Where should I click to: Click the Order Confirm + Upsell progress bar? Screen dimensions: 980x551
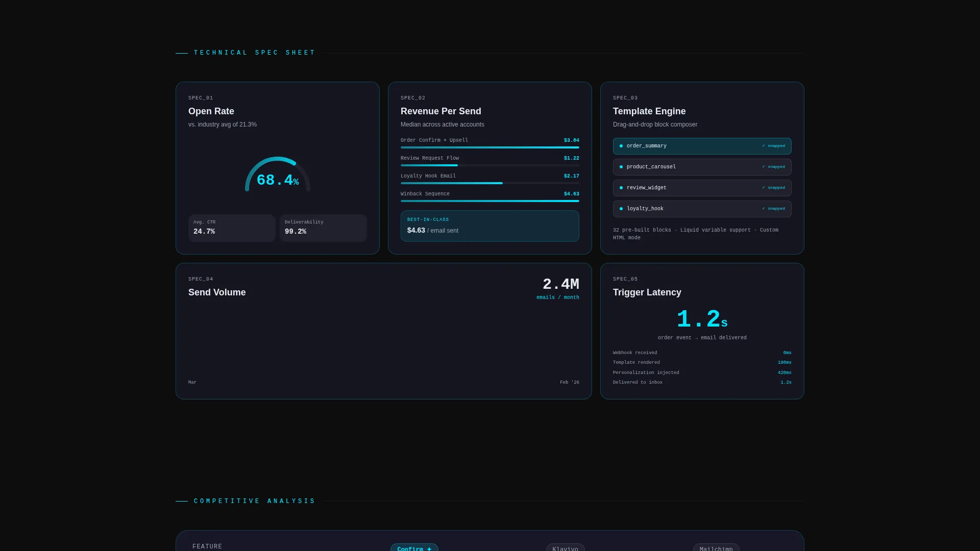(x=490, y=147)
